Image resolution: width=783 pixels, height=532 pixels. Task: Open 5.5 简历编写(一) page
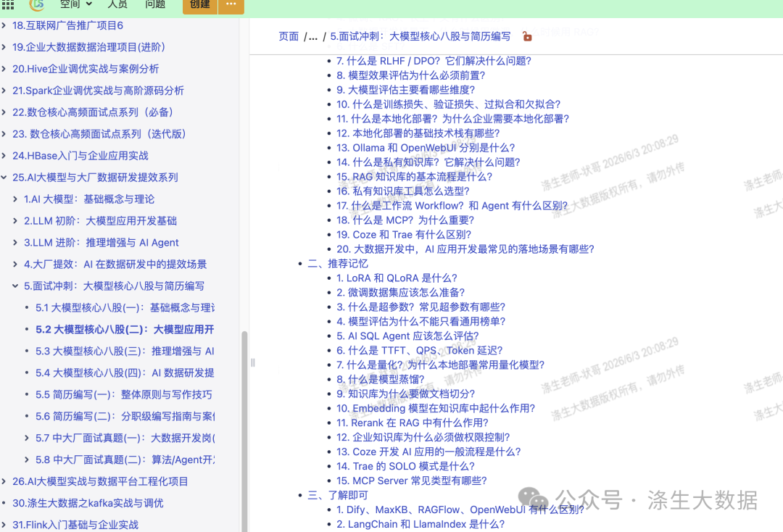[x=124, y=394]
